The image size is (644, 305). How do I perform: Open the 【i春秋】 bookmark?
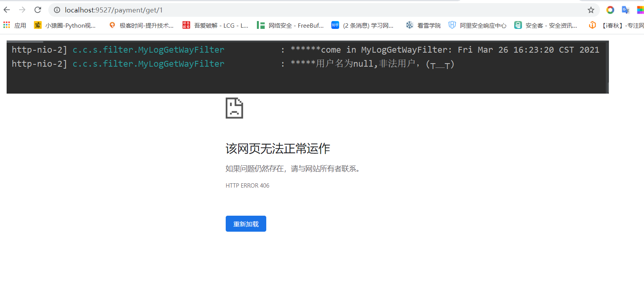(x=616, y=25)
